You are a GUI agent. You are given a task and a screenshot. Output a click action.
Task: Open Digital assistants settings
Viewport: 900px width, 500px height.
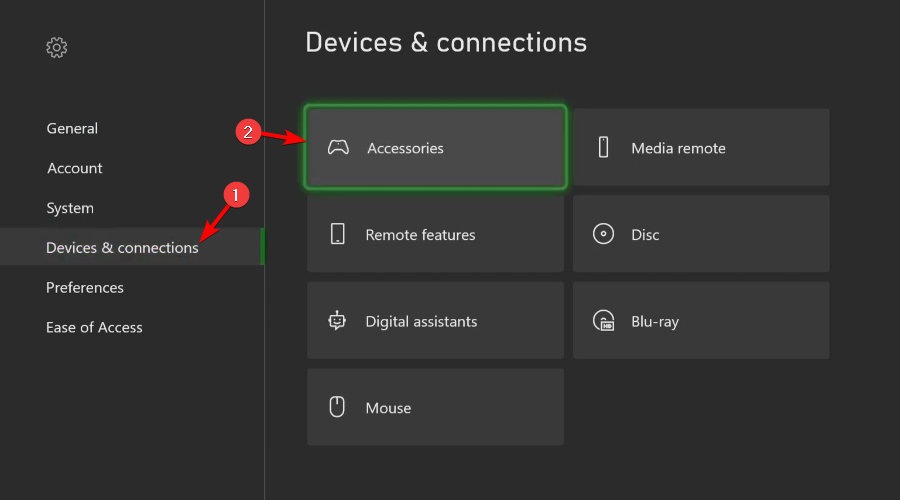(x=436, y=321)
